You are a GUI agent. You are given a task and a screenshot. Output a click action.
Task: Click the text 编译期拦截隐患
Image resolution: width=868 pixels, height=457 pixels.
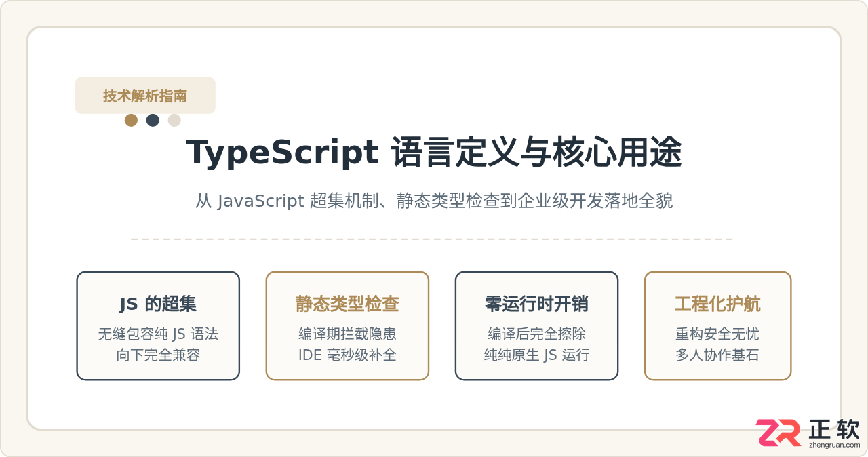coord(347,334)
